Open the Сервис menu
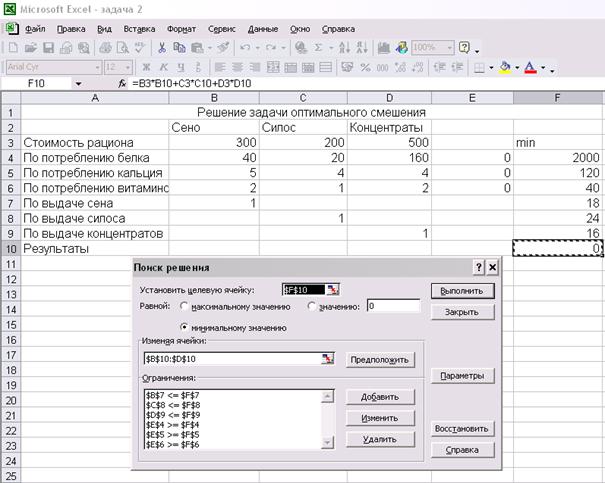605x483 pixels. pos(221,29)
